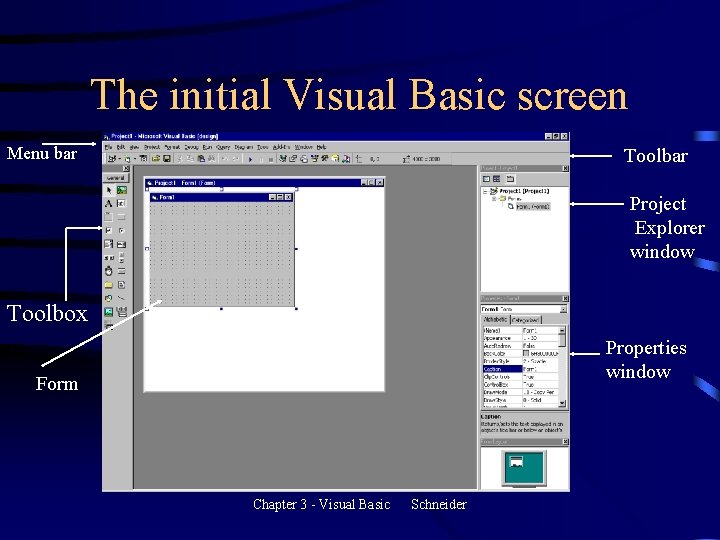Open the Help menu
The image size is (720, 540).
321,147
